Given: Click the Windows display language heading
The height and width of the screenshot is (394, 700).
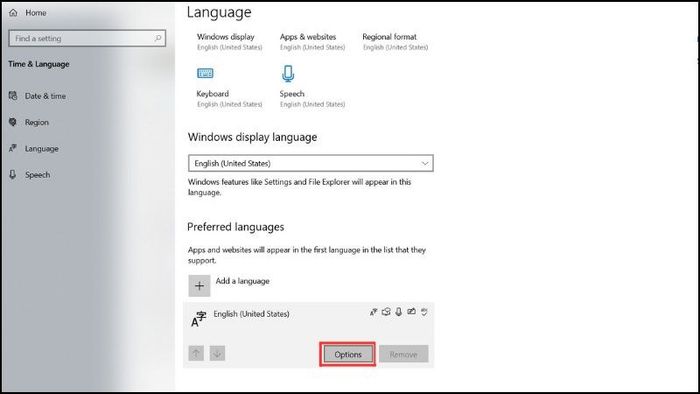Looking at the screenshot, I should coord(252,137).
